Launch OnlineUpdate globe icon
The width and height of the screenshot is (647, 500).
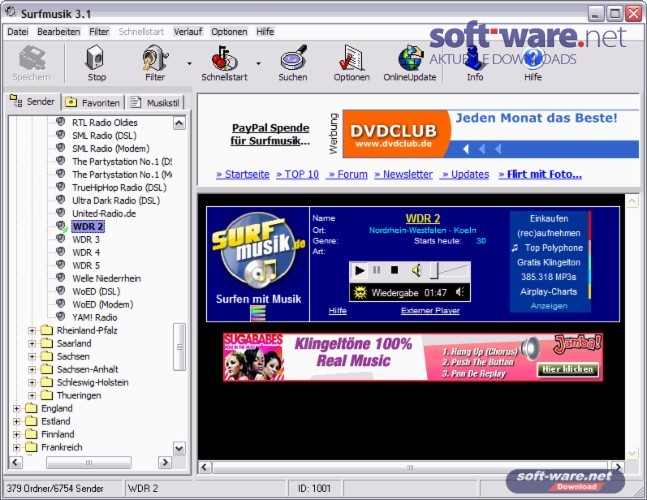pos(410,58)
